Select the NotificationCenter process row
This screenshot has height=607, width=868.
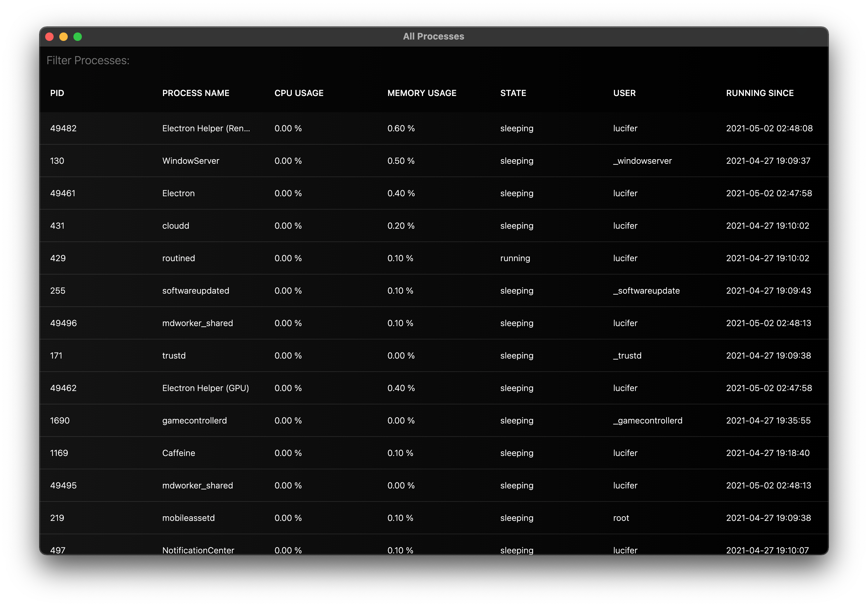(434, 550)
